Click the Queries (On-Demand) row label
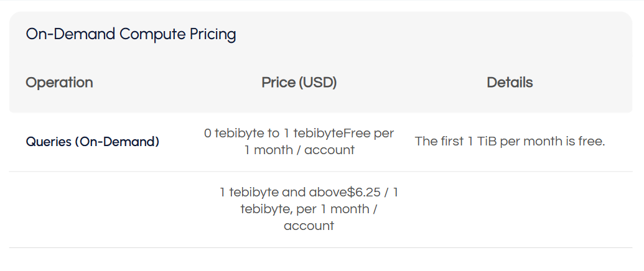Screen dimensions: 644x271 (x=92, y=142)
